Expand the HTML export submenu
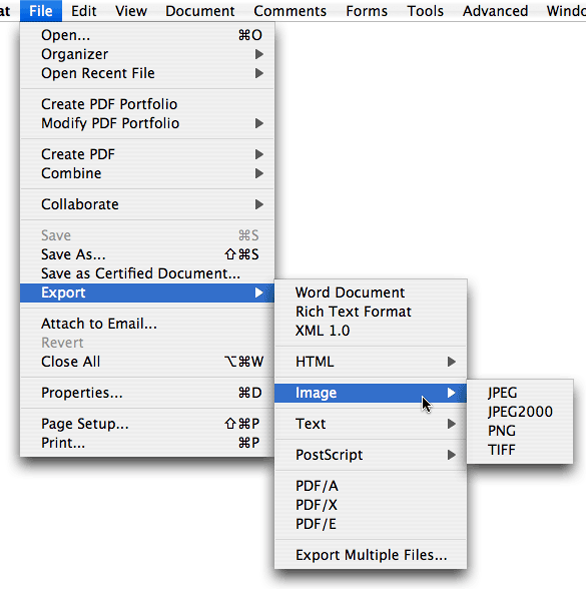Image resolution: width=586 pixels, height=589 pixels. (x=371, y=362)
